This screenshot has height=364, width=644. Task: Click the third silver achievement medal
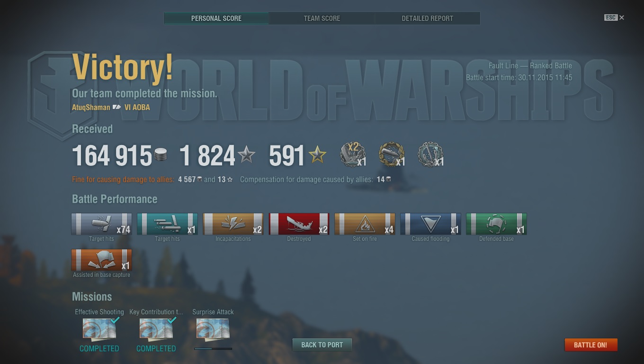(431, 155)
